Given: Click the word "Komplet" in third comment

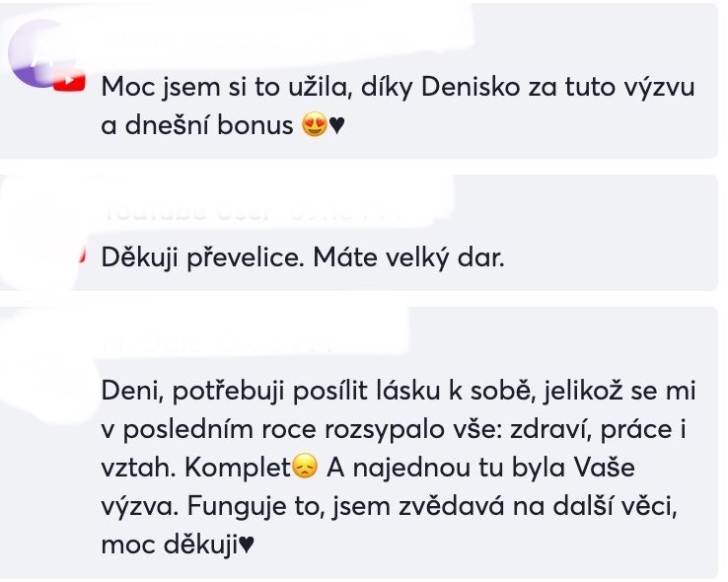Looking at the screenshot, I should pyautogui.click(x=238, y=468).
